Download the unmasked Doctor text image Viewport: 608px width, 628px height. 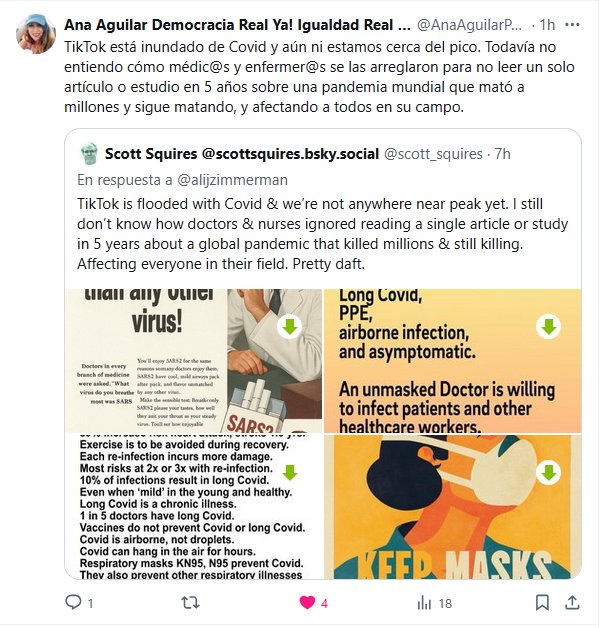pyautogui.click(x=548, y=327)
